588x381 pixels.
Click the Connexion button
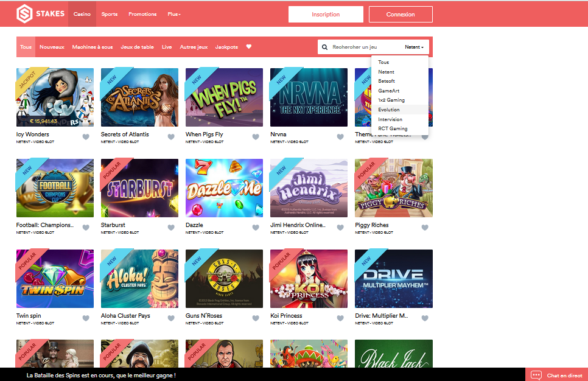coord(400,14)
